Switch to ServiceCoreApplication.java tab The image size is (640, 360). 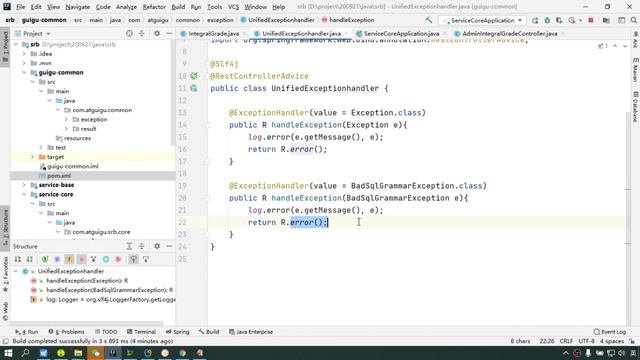click(401, 33)
